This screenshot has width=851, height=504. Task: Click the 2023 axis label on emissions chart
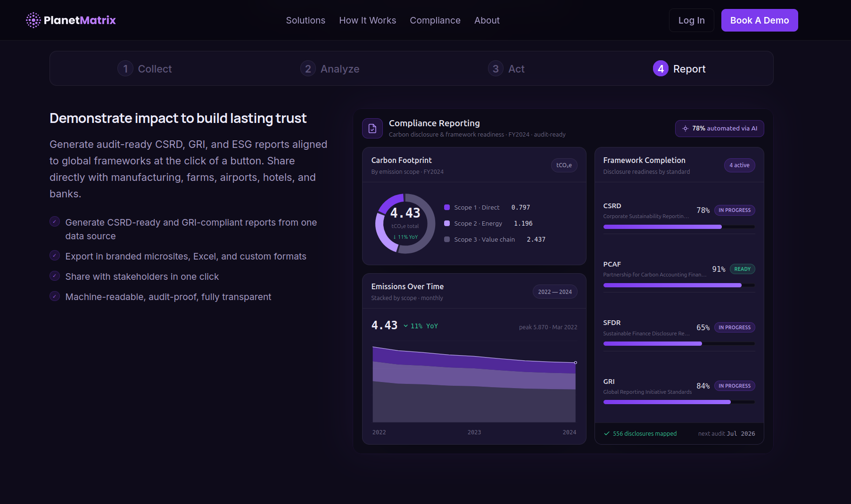(x=474, y=432)
